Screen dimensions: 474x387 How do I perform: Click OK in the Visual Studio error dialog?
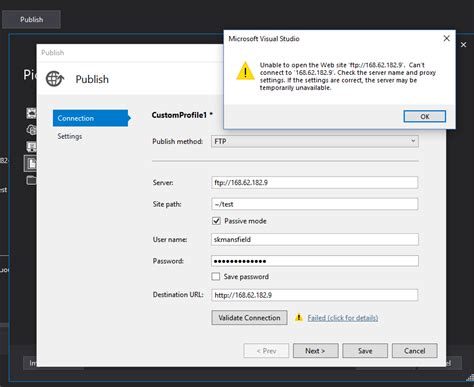(425, 116)
